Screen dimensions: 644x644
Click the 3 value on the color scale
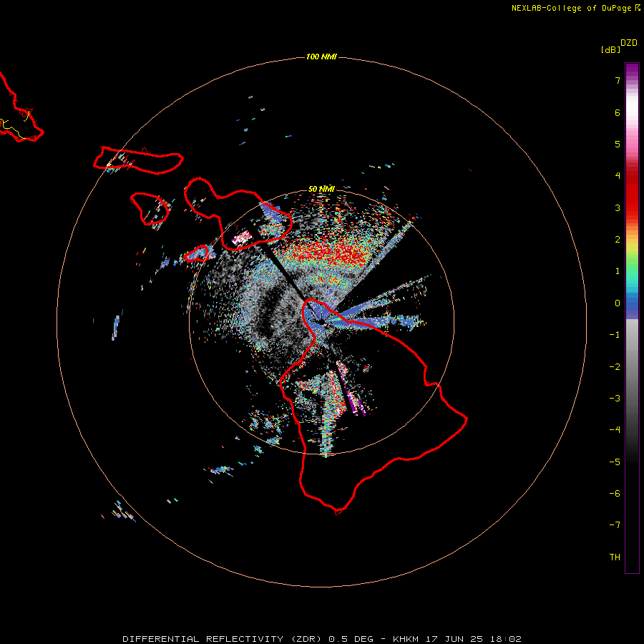coord(618,208)
